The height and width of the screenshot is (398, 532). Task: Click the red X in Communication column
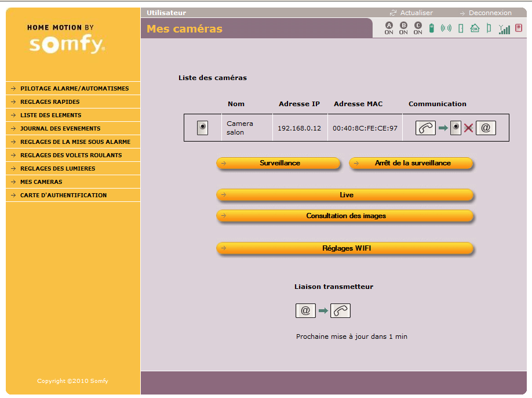click(468, 128)
